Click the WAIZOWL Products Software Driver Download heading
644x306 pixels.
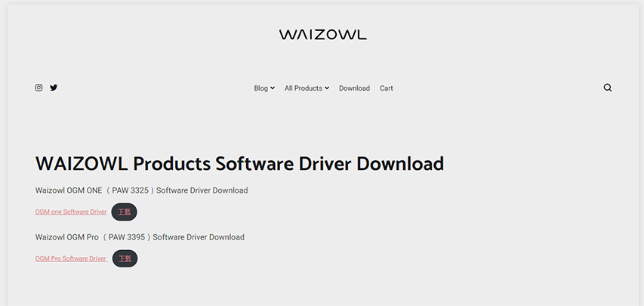[239, 164]
